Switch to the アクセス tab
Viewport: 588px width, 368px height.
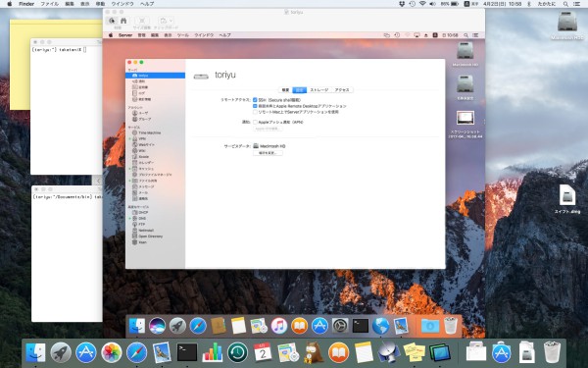click(x=342, y=90)
